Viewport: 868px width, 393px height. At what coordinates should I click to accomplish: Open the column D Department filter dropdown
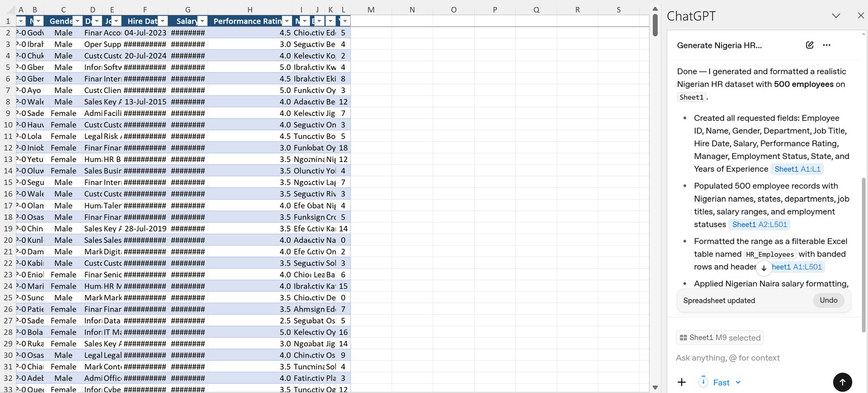(x=97, y=21)
